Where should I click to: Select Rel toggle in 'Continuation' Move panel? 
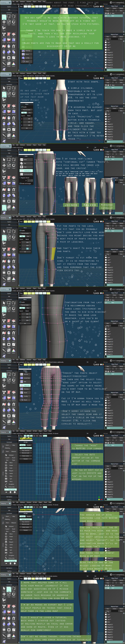click(x=22, y=308)
